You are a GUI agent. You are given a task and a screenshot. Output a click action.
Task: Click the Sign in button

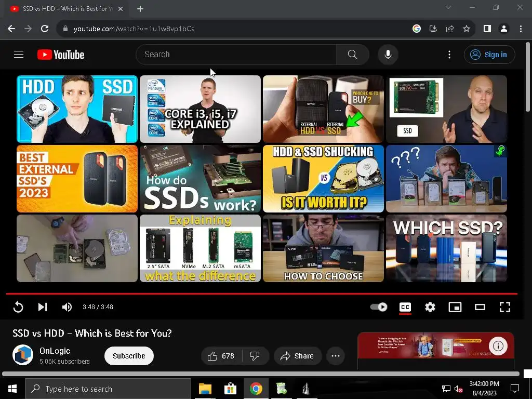[x=489, y=54]
